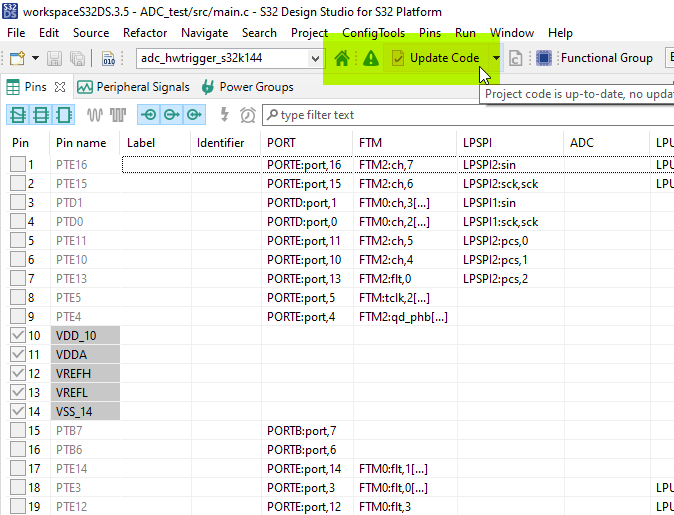The image size is (674, 515).
Task: Click the Save disk icon
Action: pos(54,58)
